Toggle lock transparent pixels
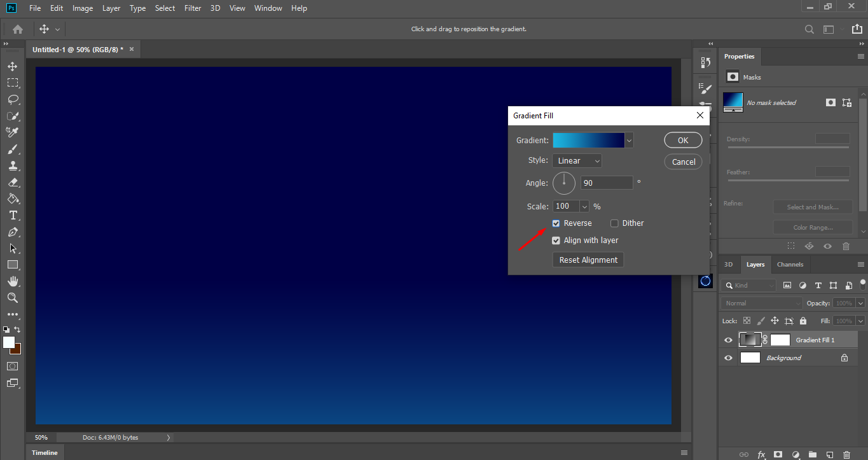 [x=747, y=321]
